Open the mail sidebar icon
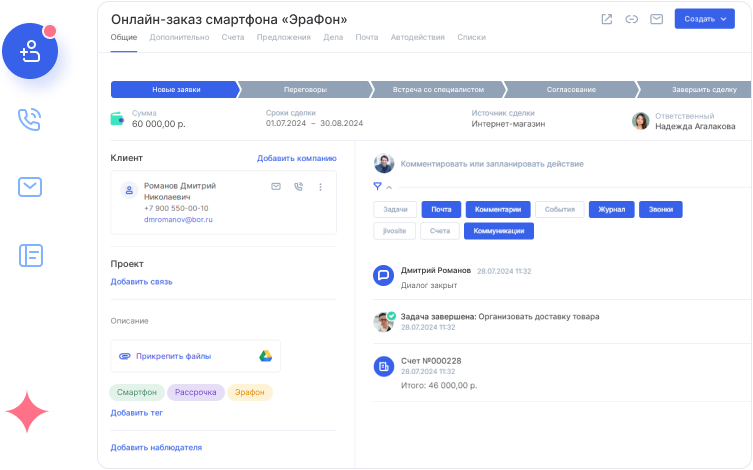753x470 pixels. click(30, 187)
